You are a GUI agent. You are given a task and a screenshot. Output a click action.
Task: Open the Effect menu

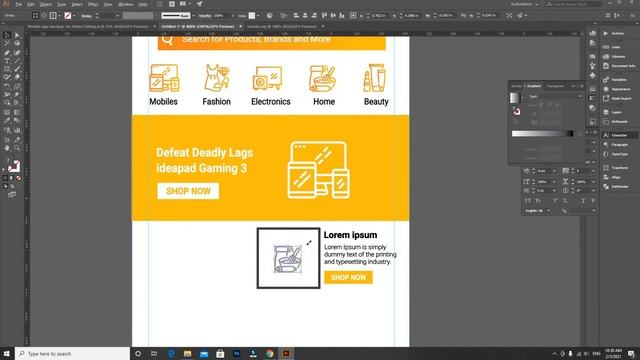pyautogui.click(x=93, y=4)
